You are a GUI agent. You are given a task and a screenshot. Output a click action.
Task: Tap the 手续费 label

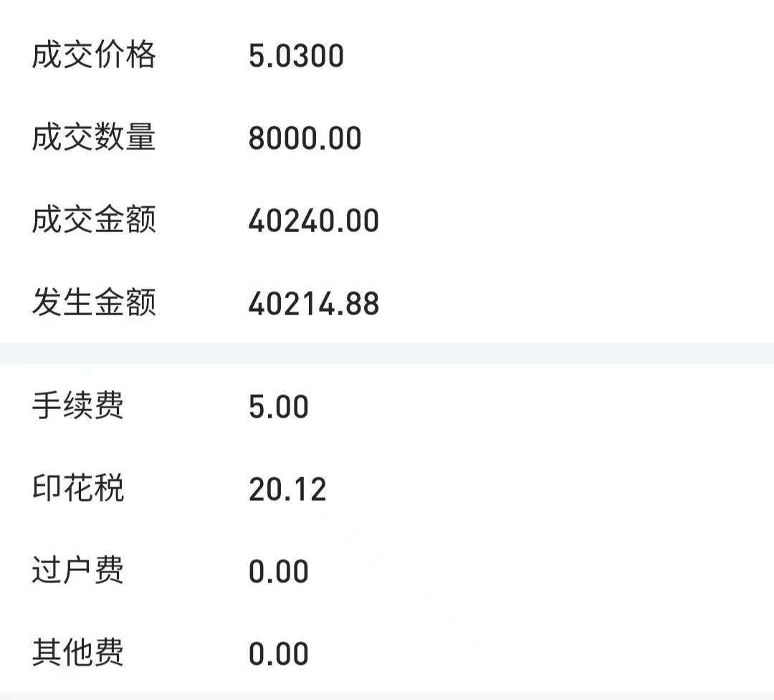point(78,406)
